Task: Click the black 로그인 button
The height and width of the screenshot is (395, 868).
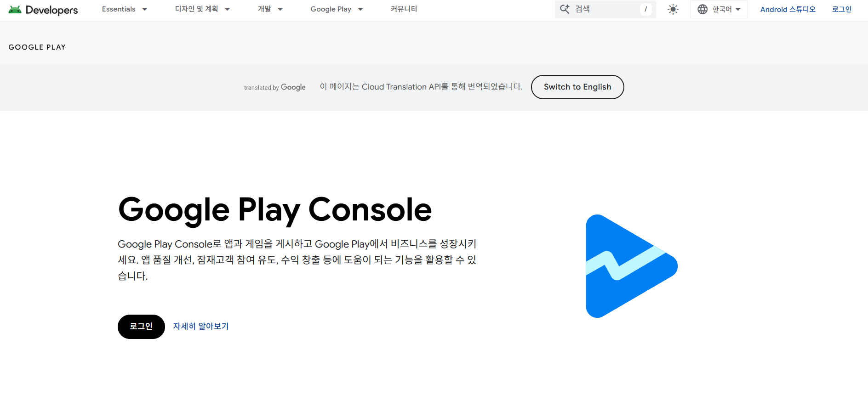Action: [x=141, y=327]
